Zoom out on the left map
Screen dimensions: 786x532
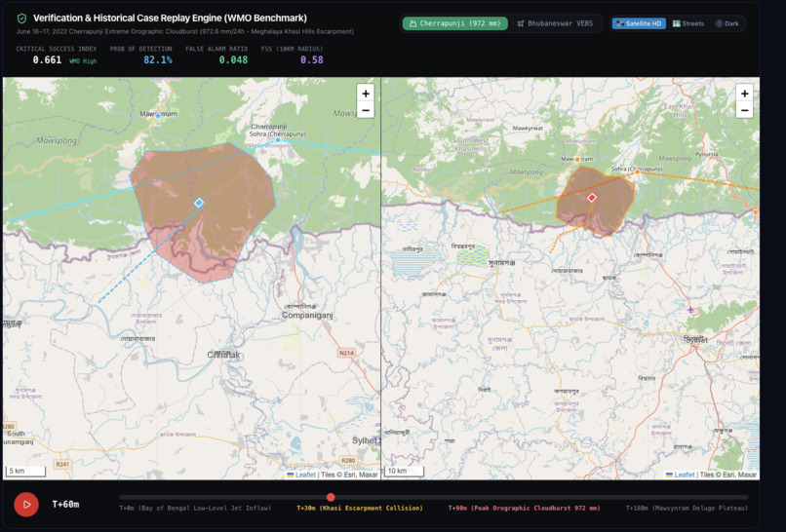366,110
